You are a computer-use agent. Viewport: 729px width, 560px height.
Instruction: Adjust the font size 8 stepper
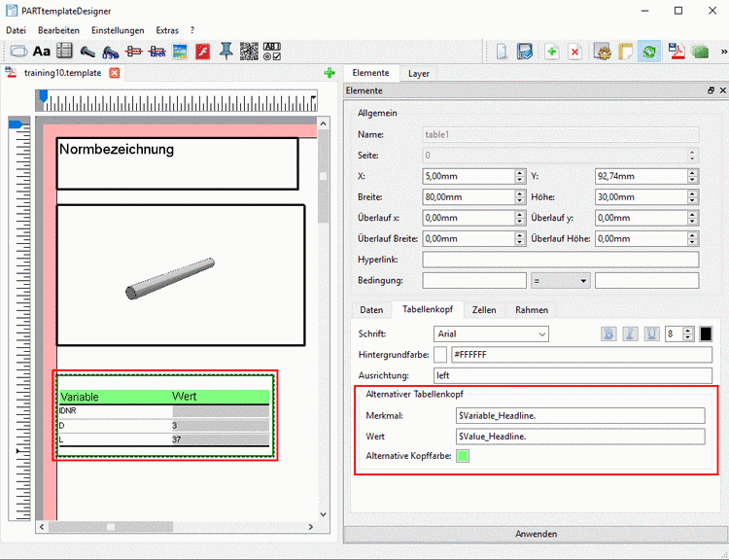point(688,333)
